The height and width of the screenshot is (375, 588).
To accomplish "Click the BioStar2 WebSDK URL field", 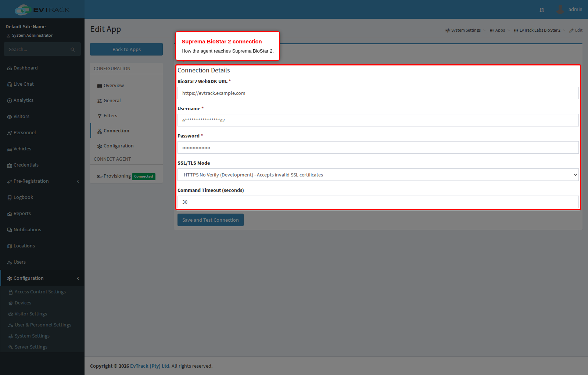I will (x=378, y=93).
